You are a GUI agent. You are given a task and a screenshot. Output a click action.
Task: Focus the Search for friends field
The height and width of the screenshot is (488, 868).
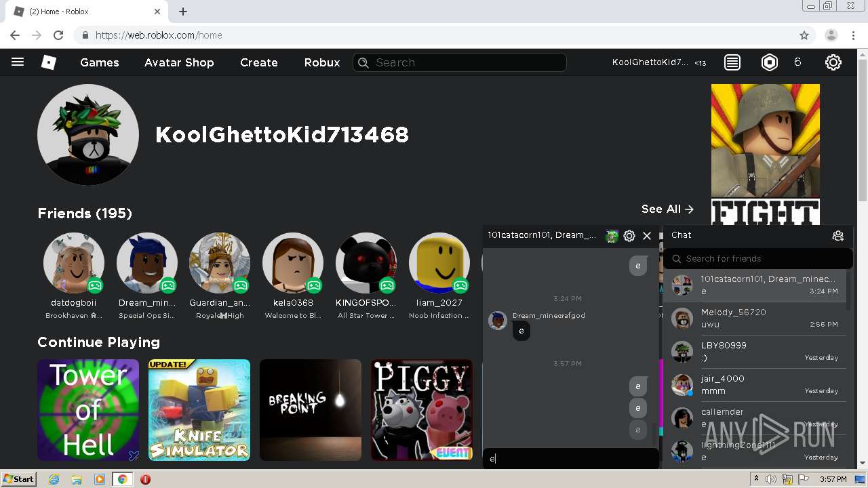(x=757, y=258)
